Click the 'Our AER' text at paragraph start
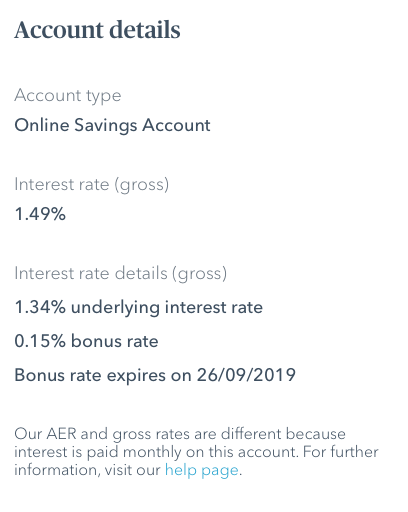The width and height of the screenshot is (408, 512). point(45,434)
